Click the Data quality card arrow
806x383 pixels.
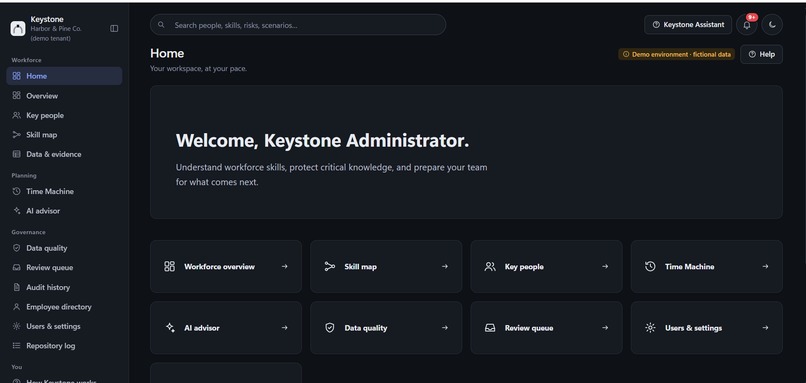pyautogui.click(x=445, y=327)
